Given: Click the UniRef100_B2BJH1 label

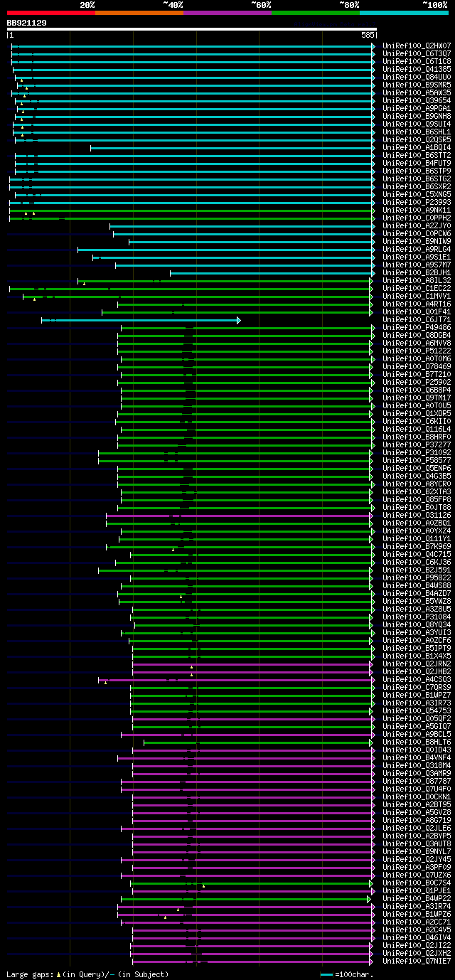Looking at the screenshot, I should click(417, 272).
